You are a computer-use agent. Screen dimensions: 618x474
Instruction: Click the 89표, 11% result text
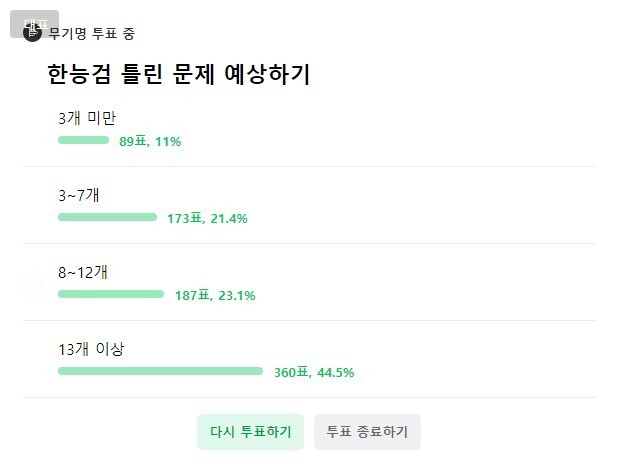click(150, 141)
